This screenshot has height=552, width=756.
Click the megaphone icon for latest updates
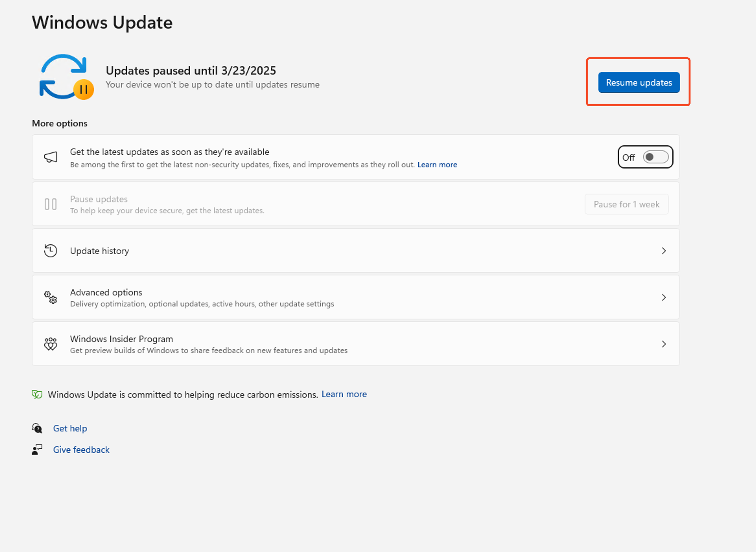pos(51,157)
